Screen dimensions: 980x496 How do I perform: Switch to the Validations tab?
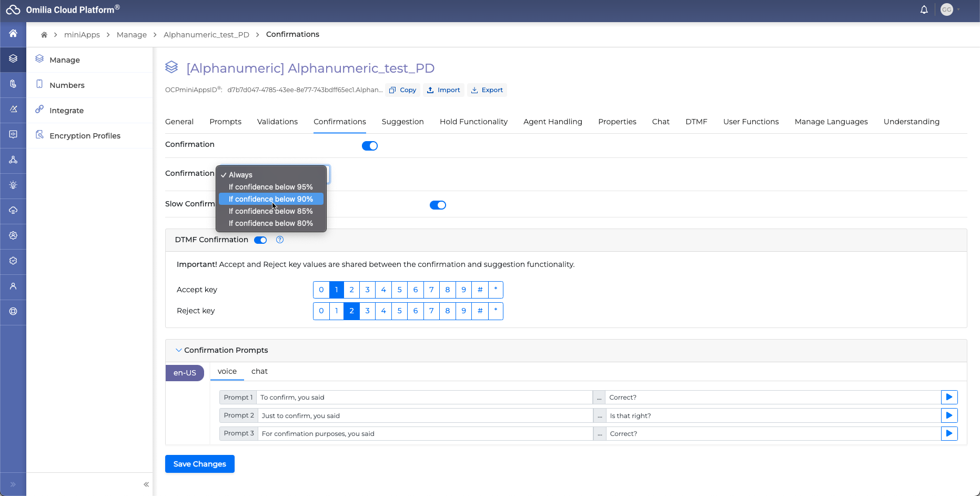pos(277,122)
